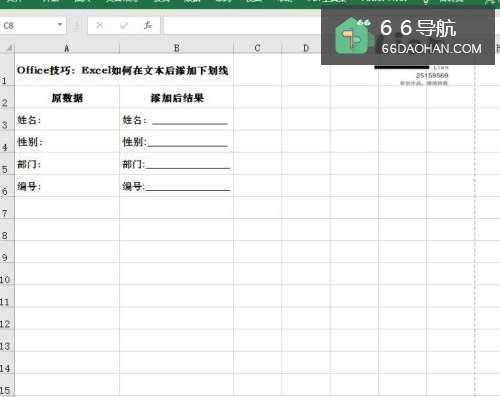Click the Name Box showing C8
This screenshot has height=397, width=500.
[33, 25]
